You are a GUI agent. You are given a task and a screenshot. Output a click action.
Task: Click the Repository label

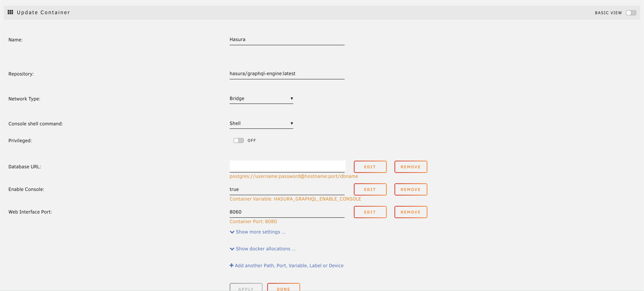pyautogui.click(x=21, y=74)
